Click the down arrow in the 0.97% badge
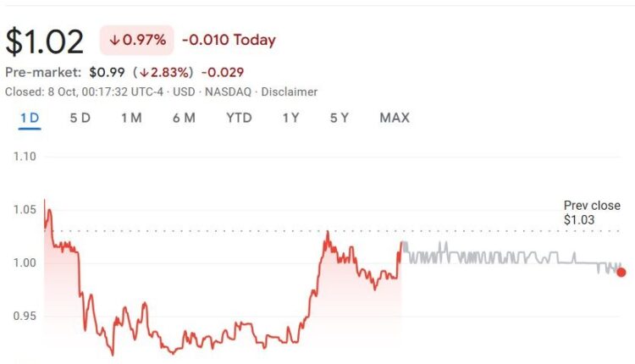This screenshot has width=635, height=364. (x=114, y=40)
